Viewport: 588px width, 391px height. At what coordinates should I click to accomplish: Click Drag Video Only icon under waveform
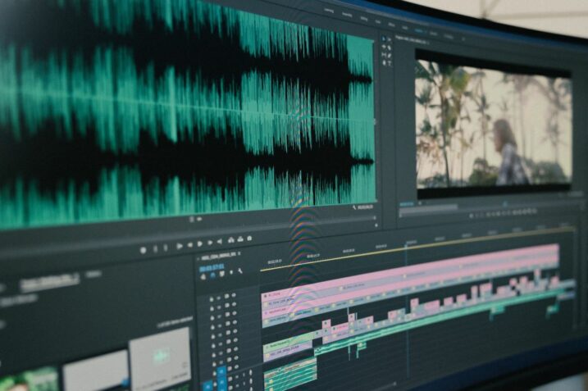192,220
